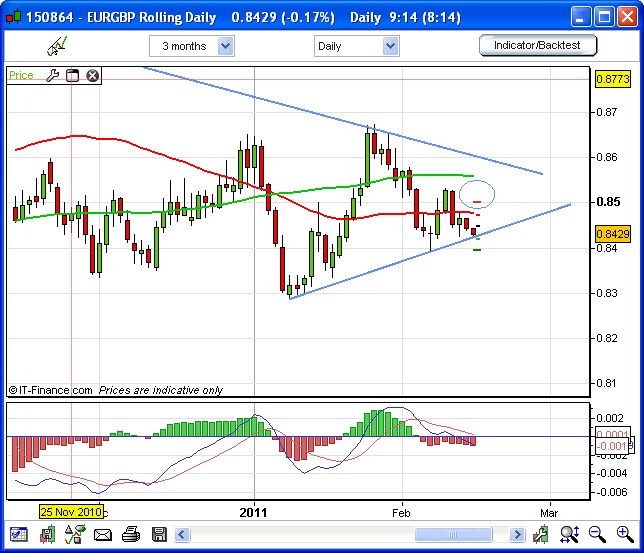Click the zoom fit arrows magnifier icon
Image resolution: width=644 pixels, height=553 pixels.
tap(570, 534)
